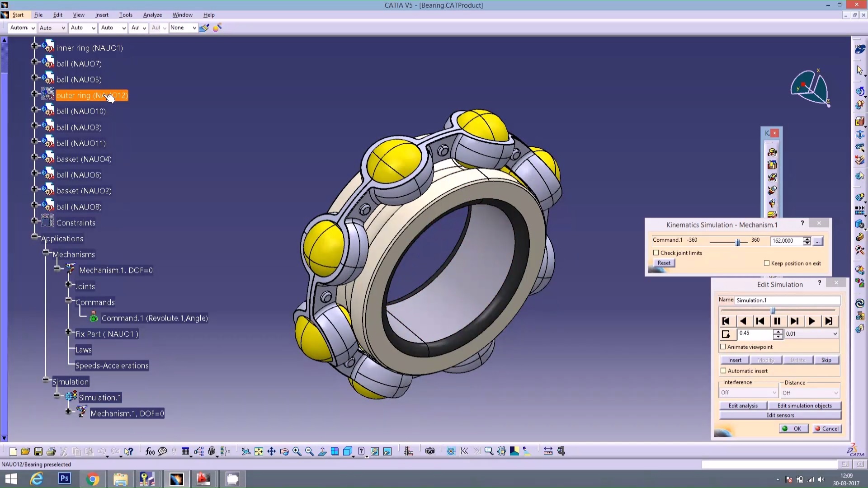Open the Analyze menu
The image size is (868, 488).
152,15
